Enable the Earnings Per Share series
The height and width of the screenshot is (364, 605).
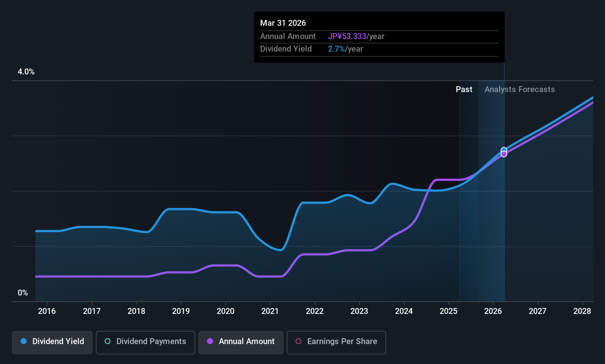(x=336, y=342)
